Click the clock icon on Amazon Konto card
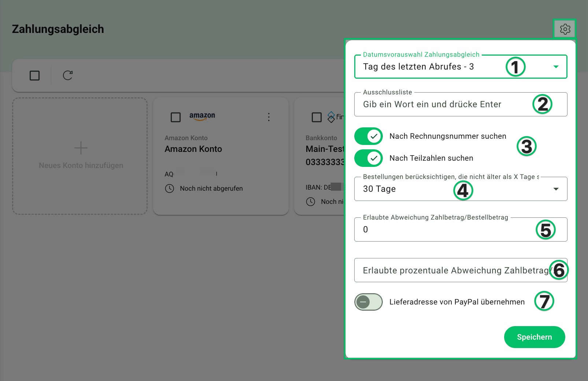Screen dimensions: 588x381 [x=169, y=188]
